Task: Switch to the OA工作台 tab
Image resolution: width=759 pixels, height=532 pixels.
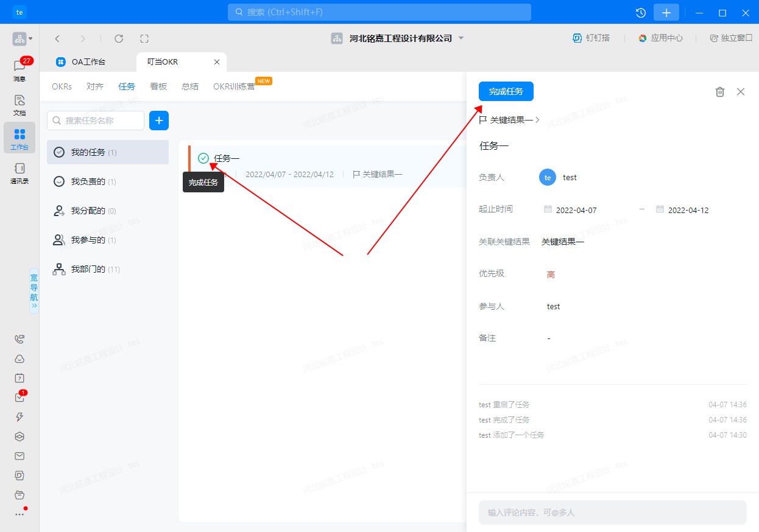Action: 88,62
